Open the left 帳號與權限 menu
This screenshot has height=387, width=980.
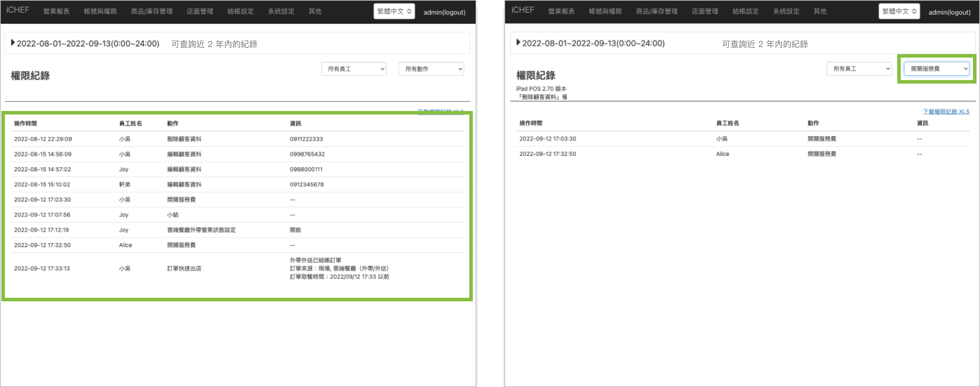100,12
